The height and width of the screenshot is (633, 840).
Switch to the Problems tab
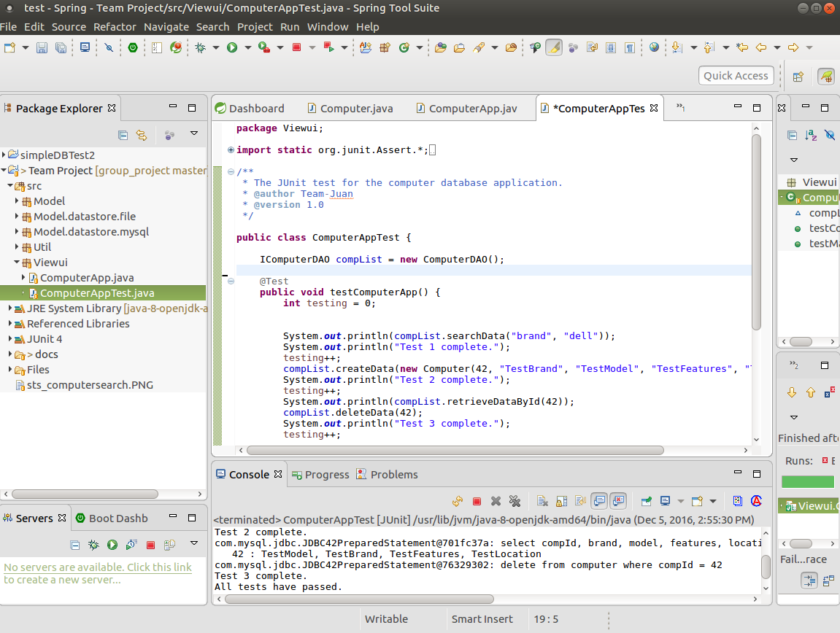pyautogui.click(x=388, y=475)
